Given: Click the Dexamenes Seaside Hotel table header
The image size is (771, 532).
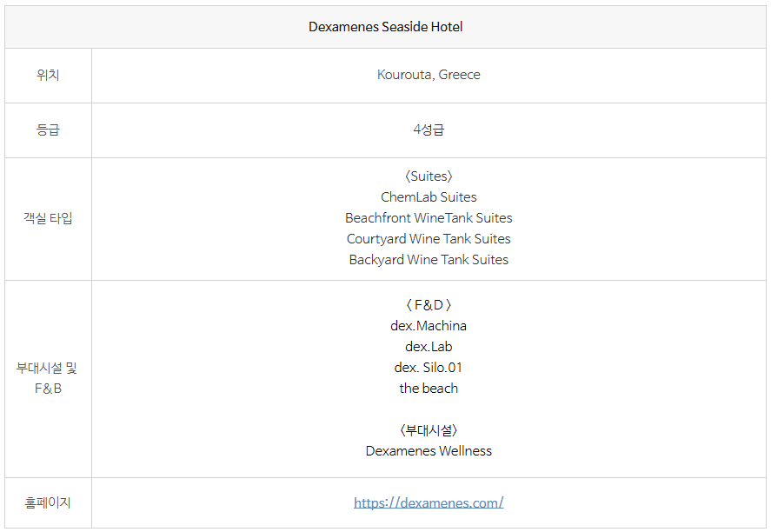Looking at the screenshot, I should [x=386, y=27].
